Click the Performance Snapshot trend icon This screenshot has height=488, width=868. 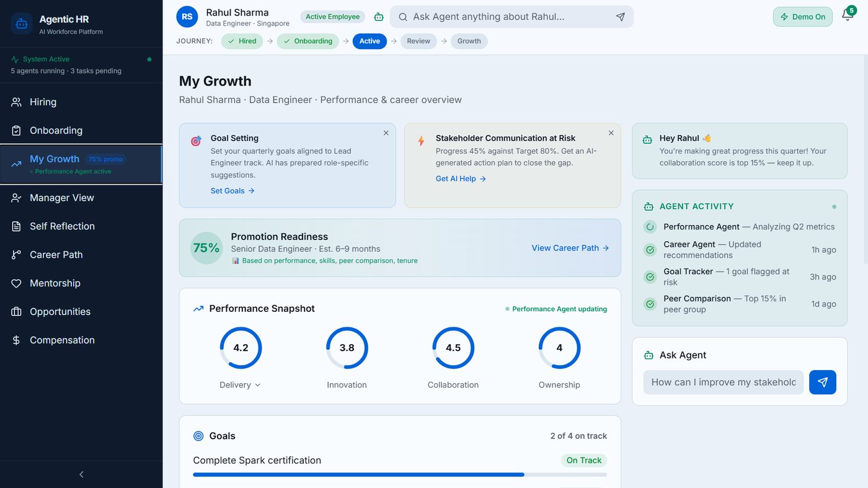point(198,309)
